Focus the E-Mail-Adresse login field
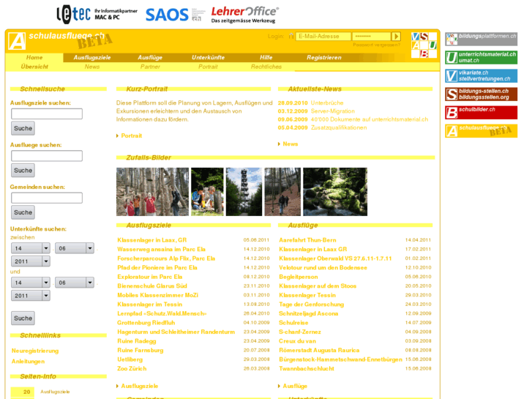This screenshot has width=532, height=399. tap(323, 36)
